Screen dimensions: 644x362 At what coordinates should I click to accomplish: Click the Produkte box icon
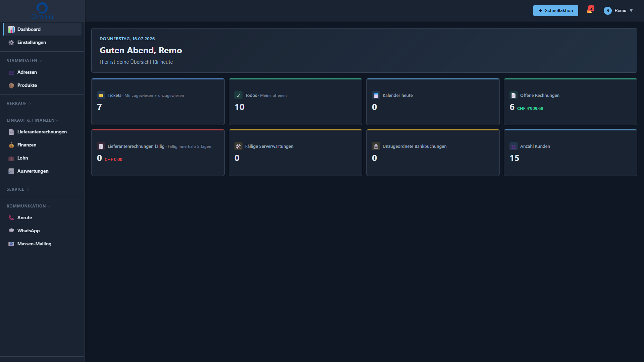tap(11, 85)
